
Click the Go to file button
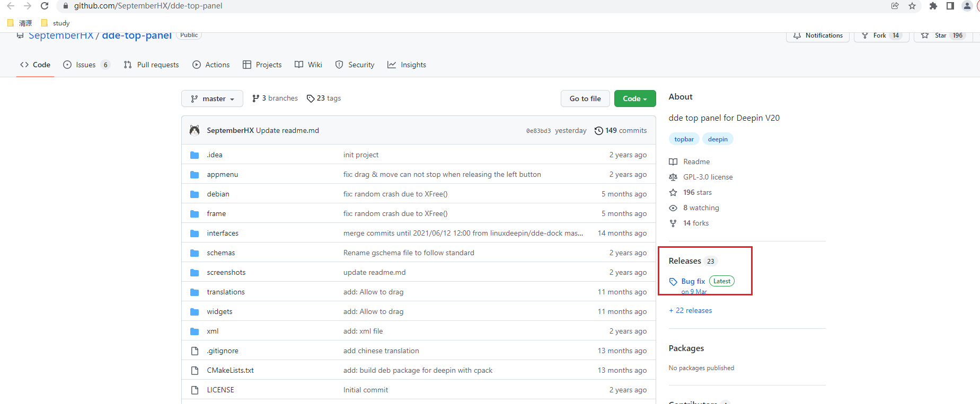pyautogui.click(x=585, y=98)
